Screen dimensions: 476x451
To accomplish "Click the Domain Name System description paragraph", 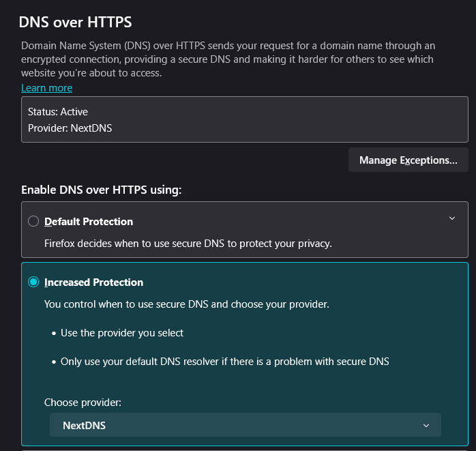I will (x=228, y=59).
